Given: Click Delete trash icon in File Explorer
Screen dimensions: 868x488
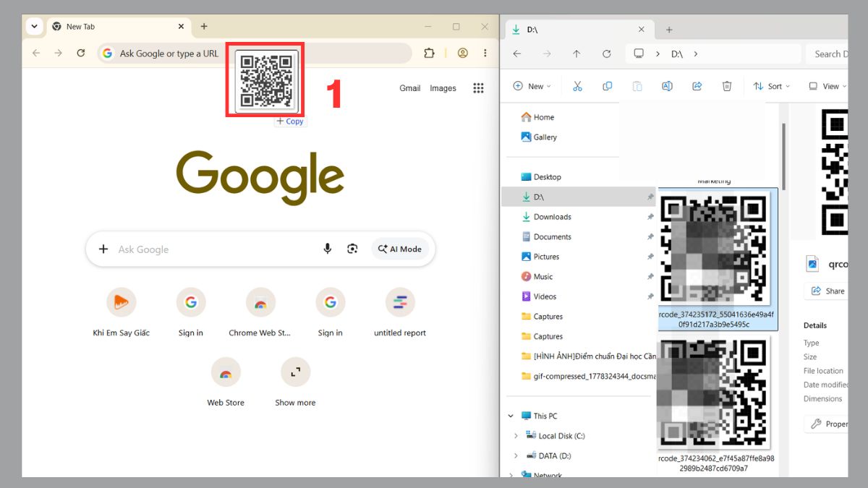Looking at the screenshot, I should pyautogui.click(x=727, y=86).
